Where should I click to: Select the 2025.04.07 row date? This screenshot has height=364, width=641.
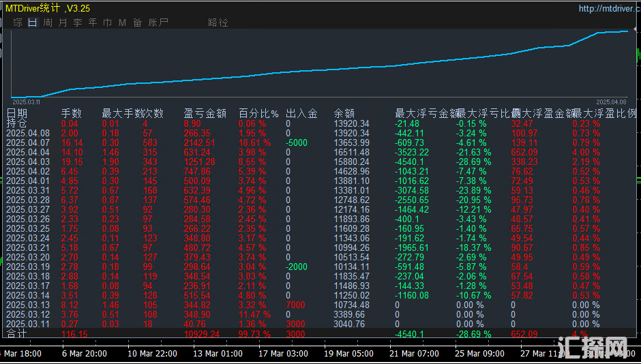[28, 142]
